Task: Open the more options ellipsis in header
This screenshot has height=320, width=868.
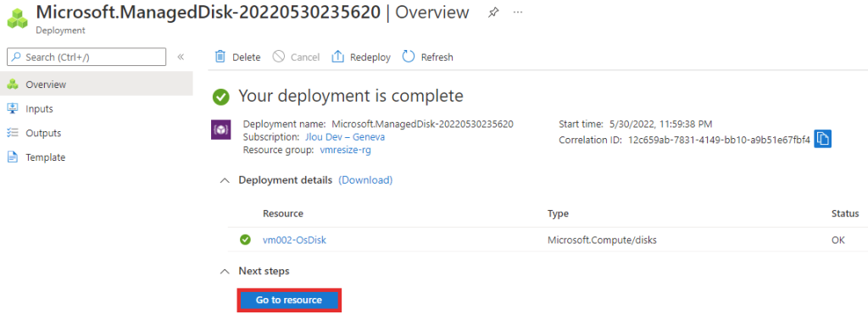Action: [x=518, y=12]
